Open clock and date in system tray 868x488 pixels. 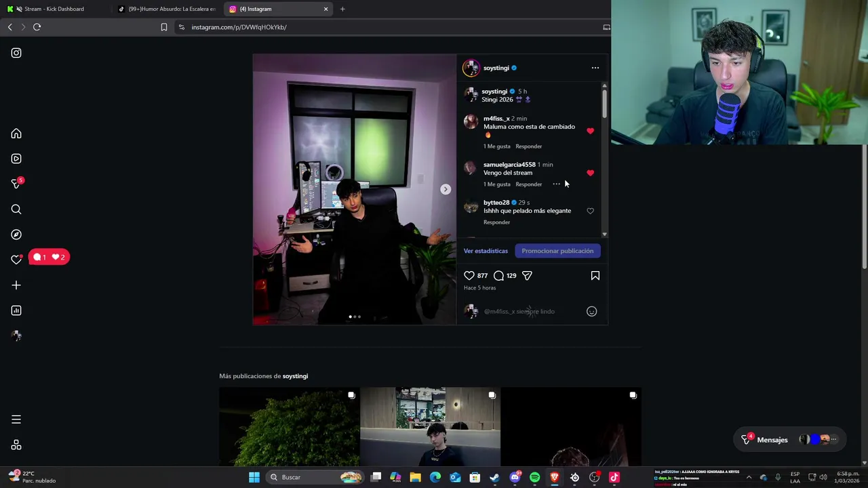(x=848, y=477)
